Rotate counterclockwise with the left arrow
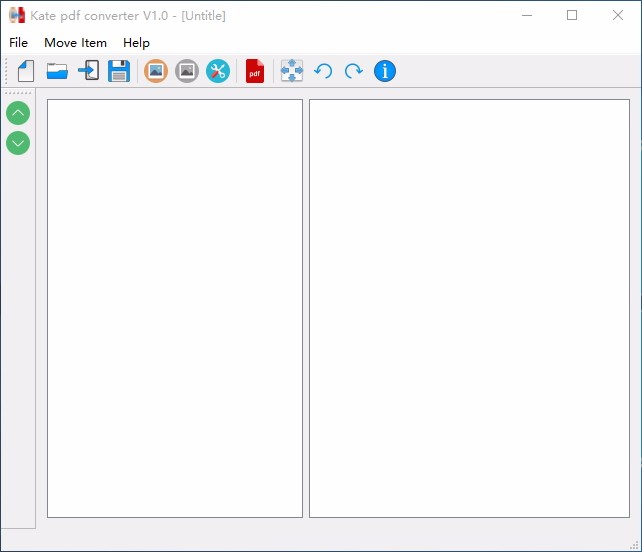642x552 pixels. click(x=323, y=71)
